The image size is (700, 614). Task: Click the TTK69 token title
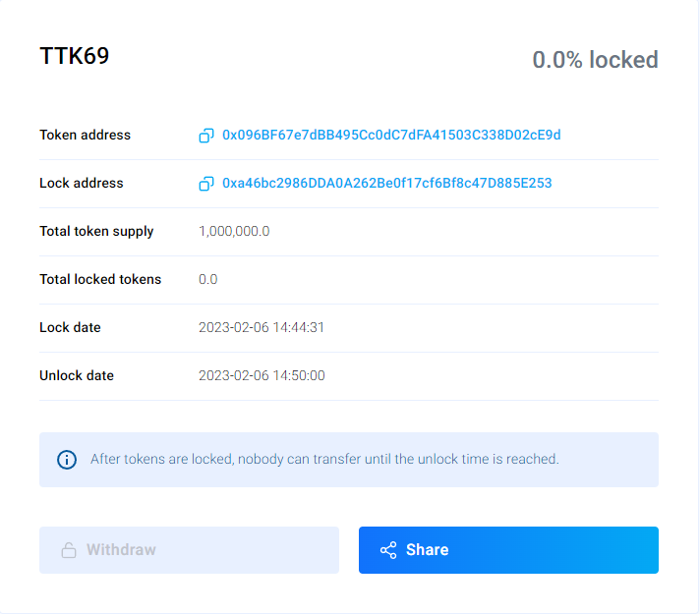(75, 56)
